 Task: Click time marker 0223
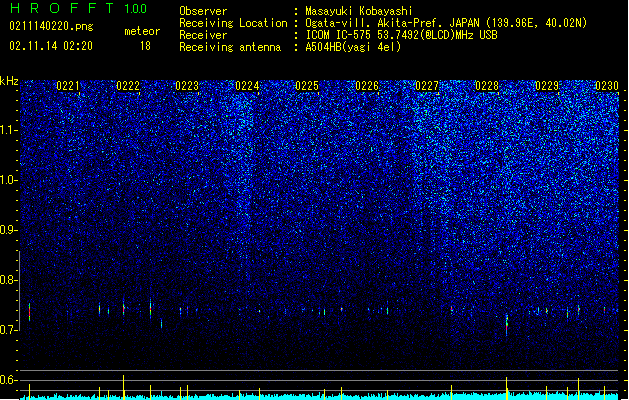[187, 86]
